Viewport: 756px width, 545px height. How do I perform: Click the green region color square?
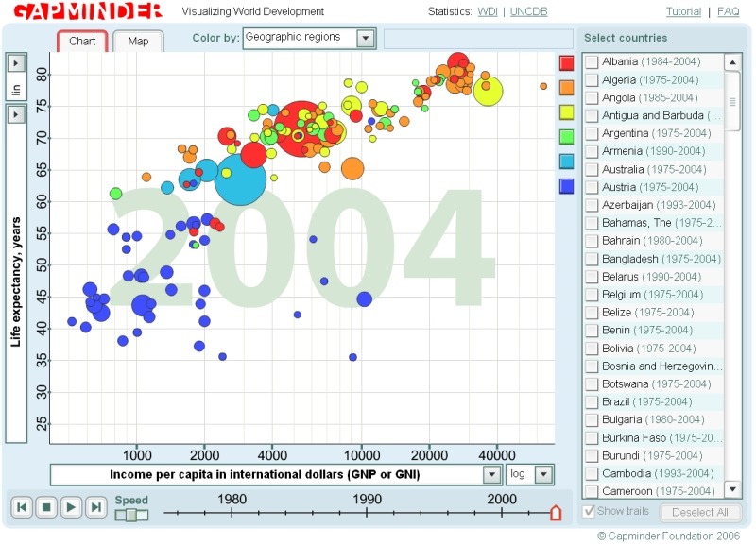tap(566, 137)
